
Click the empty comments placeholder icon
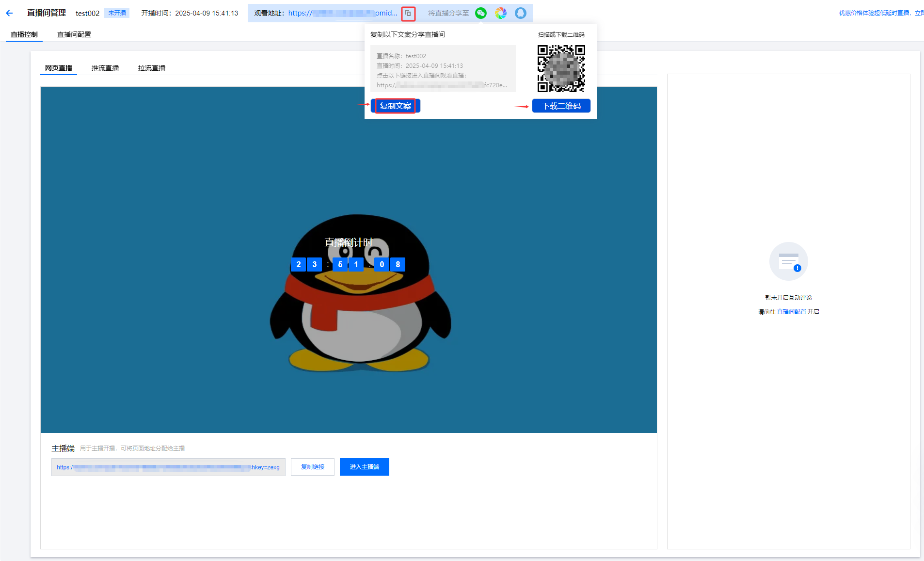coord(789,261)
